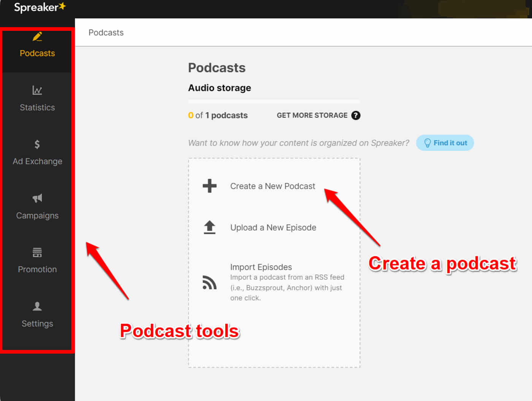Click the plus icon for new podcast

coord(209,186)
